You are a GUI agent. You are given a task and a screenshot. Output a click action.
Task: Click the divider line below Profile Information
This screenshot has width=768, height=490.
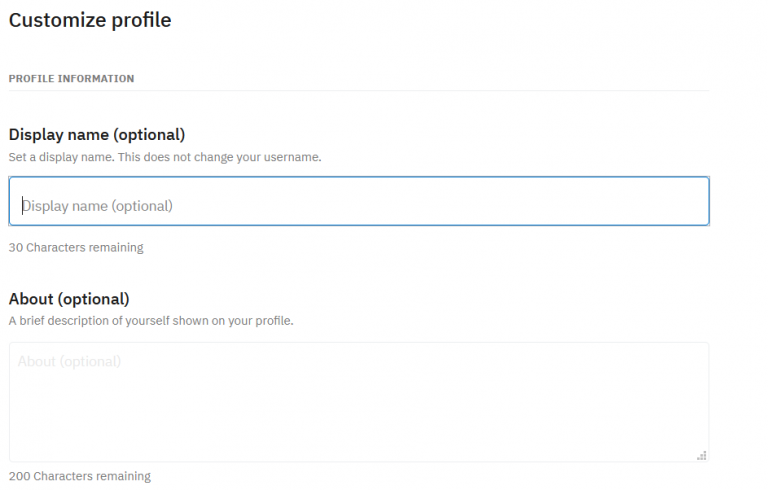(358, 91)
